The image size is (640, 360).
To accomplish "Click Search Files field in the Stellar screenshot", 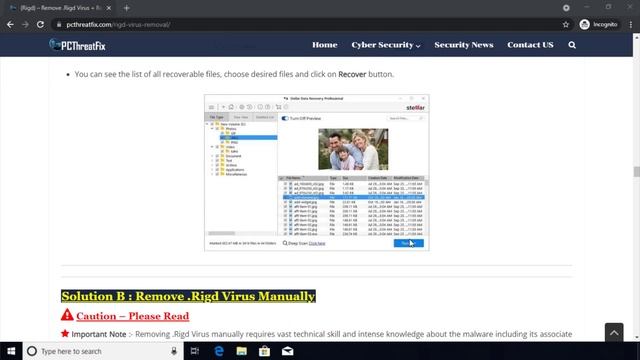I will point(405,118).
